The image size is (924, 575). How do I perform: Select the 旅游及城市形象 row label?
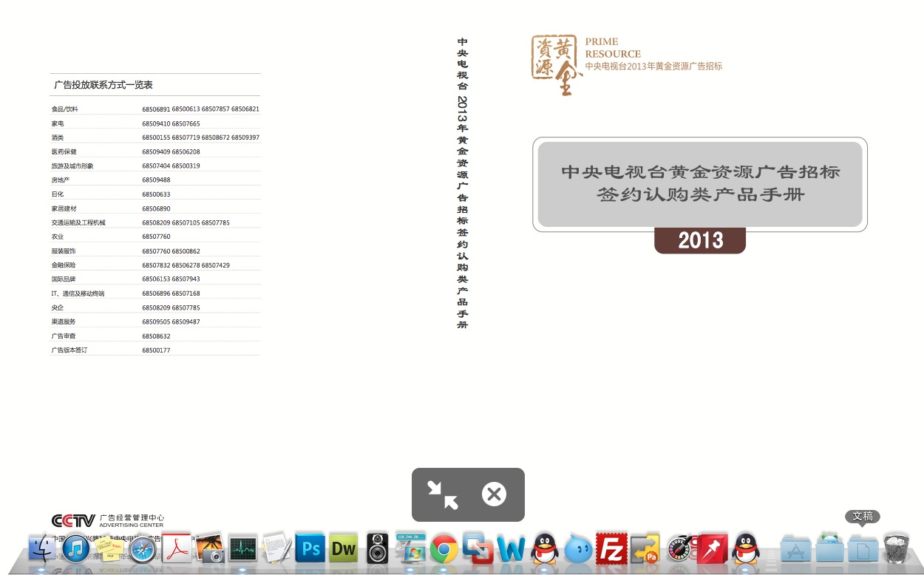coord(72,166)
